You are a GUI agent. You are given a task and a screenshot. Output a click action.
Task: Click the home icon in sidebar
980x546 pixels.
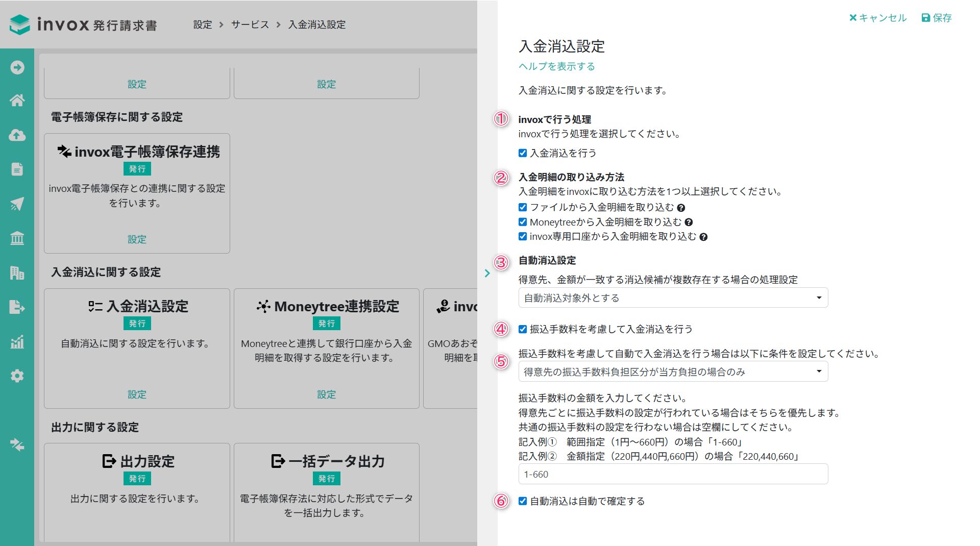[17, 101]
